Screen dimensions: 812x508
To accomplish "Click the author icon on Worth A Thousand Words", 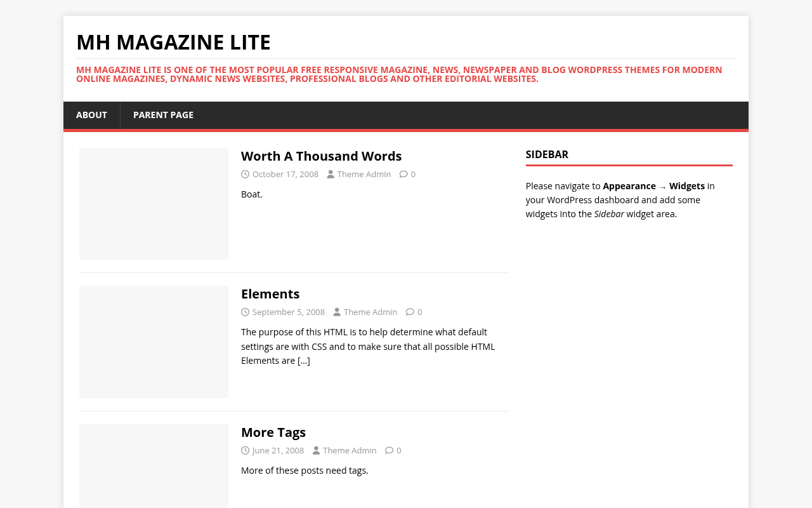I will [331, 174].
